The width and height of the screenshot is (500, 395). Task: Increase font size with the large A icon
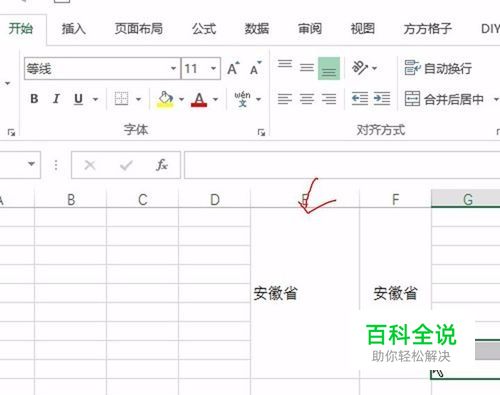233,68
